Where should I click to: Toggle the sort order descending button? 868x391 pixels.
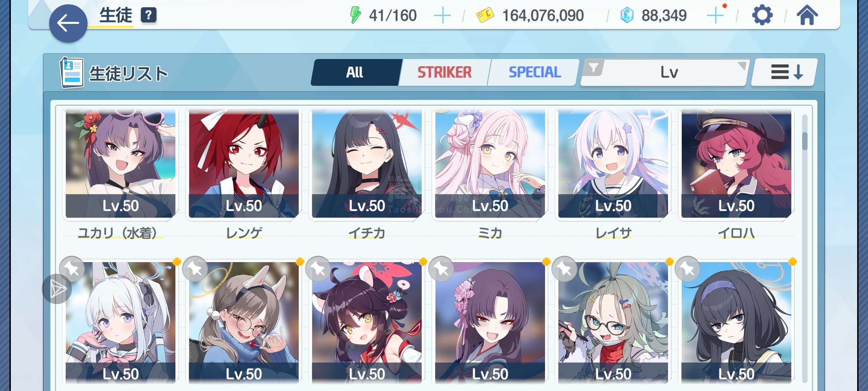click(x=784, y=72)
